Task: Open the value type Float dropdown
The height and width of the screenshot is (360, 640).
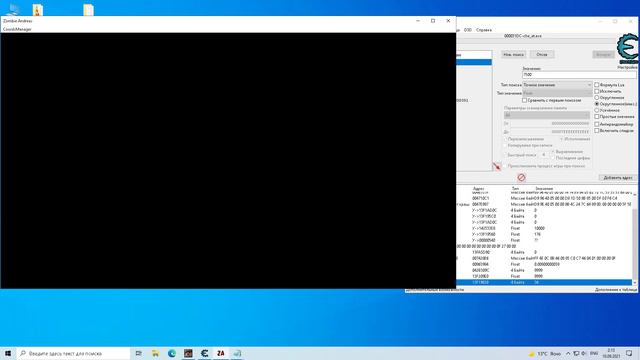Action: tap(557, 93)
